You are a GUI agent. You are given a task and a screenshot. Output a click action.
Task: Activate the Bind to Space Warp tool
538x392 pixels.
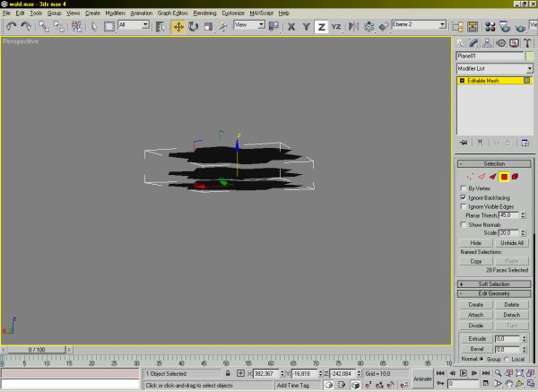point(76,26)
